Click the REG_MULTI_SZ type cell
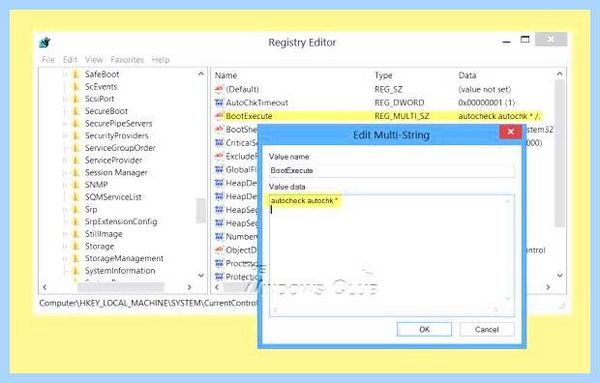The width and height of the screenshot is (600, 383). (402, 116)
